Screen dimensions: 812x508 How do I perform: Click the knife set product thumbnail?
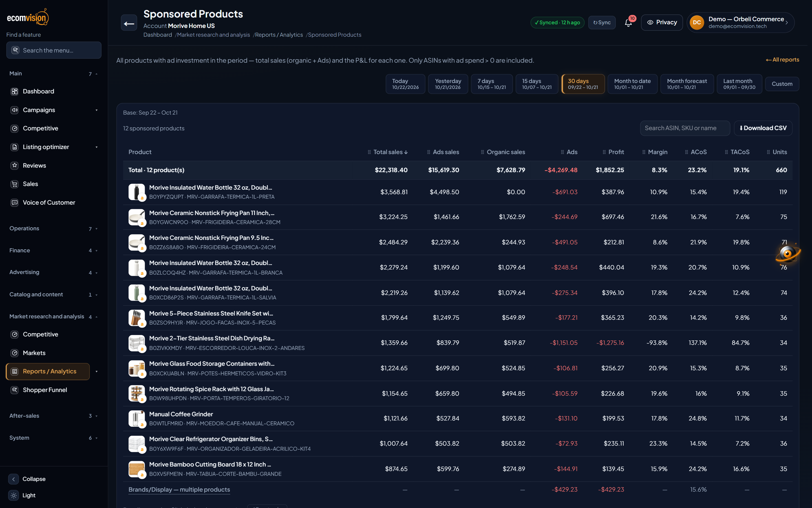[136, 317]
